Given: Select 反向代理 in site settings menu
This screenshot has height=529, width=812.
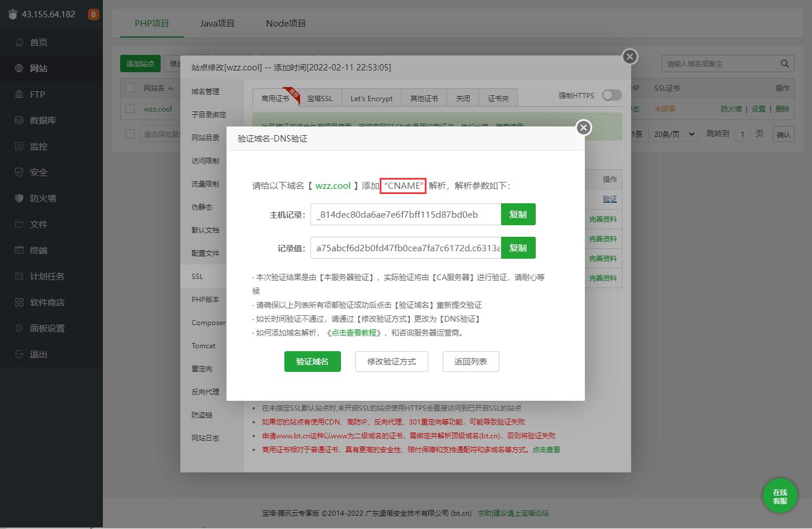Looking at the screenshot, I should coord(205,392).
